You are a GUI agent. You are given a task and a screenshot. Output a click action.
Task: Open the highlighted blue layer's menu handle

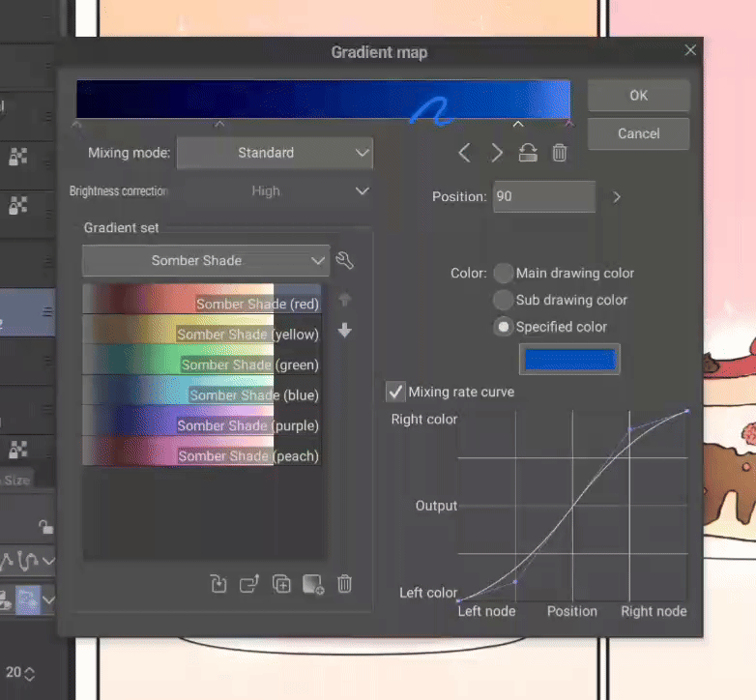click(46, 312)
